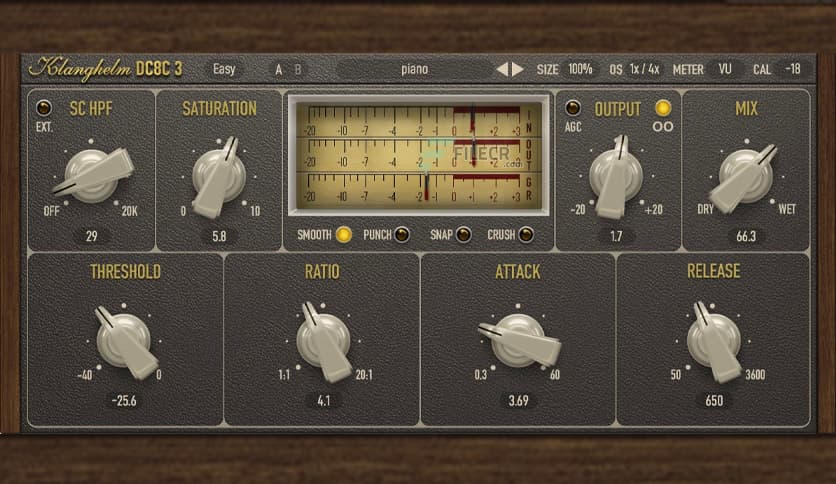
Task: Click the SATURATION knob
Action: pyautogui.click(x=219, y=176)
